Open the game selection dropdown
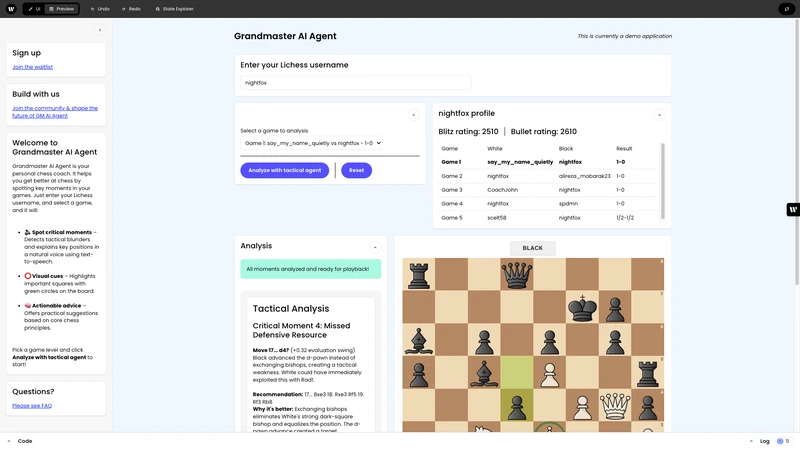Screen dimensions: 800x450 pyautogui.click(x=312, y=143)
